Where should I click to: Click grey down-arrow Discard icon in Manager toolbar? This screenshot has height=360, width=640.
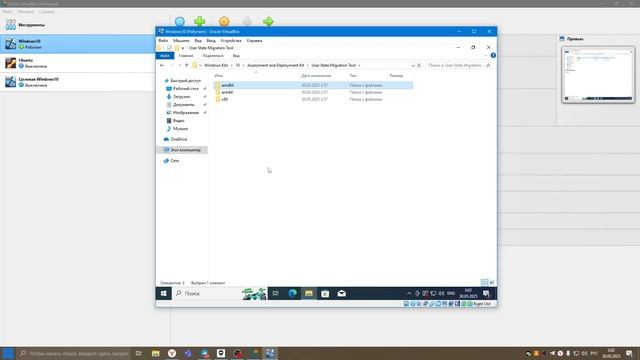coord(247,21)
